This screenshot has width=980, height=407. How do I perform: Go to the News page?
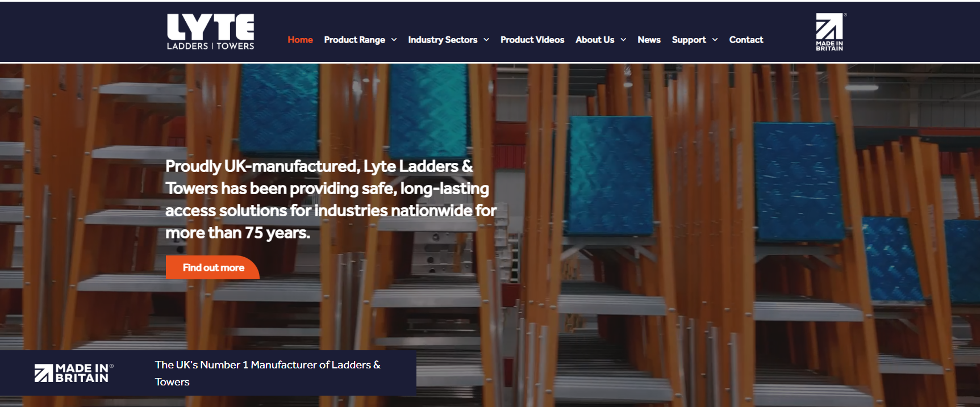click(x=649, y=40)
